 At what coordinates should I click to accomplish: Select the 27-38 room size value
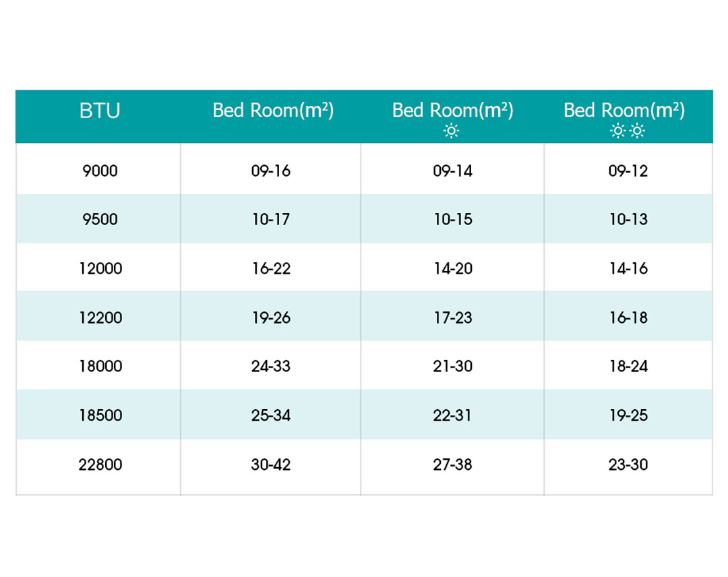(x=453, y=464)
